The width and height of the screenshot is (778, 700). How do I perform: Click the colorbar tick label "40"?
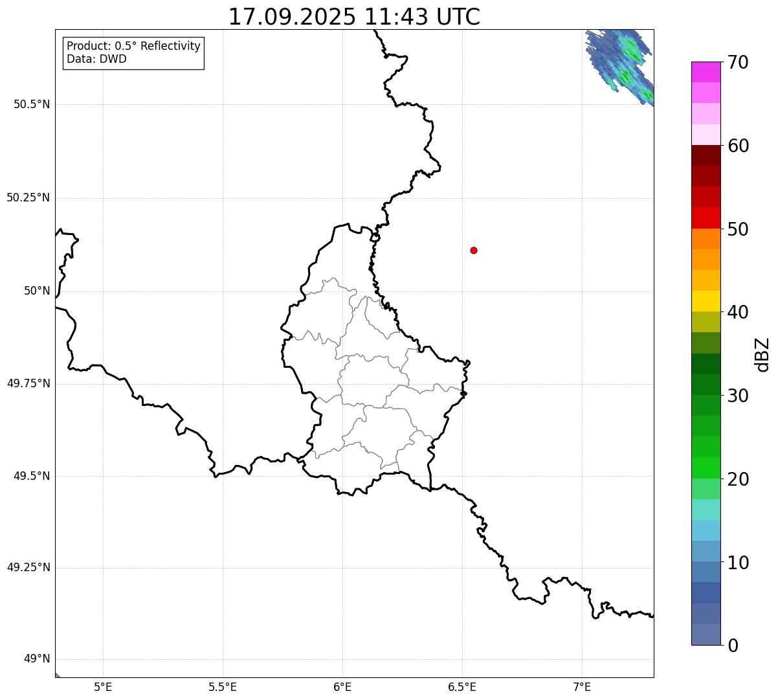[x=738, y=312]
